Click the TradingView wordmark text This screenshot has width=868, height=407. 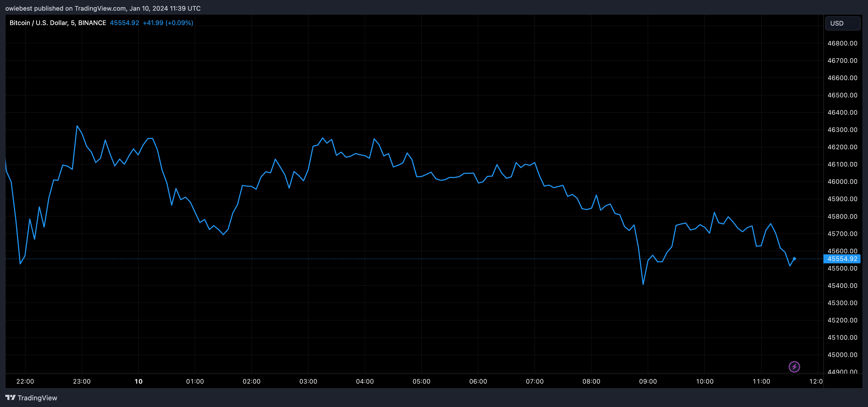click(38, 398)
